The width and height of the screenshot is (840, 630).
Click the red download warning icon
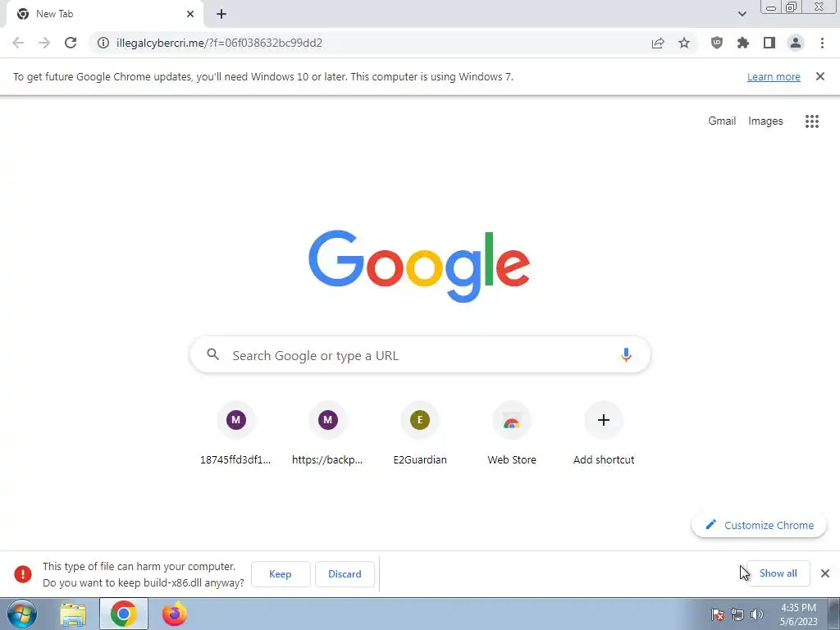click(x=22, y=573)
